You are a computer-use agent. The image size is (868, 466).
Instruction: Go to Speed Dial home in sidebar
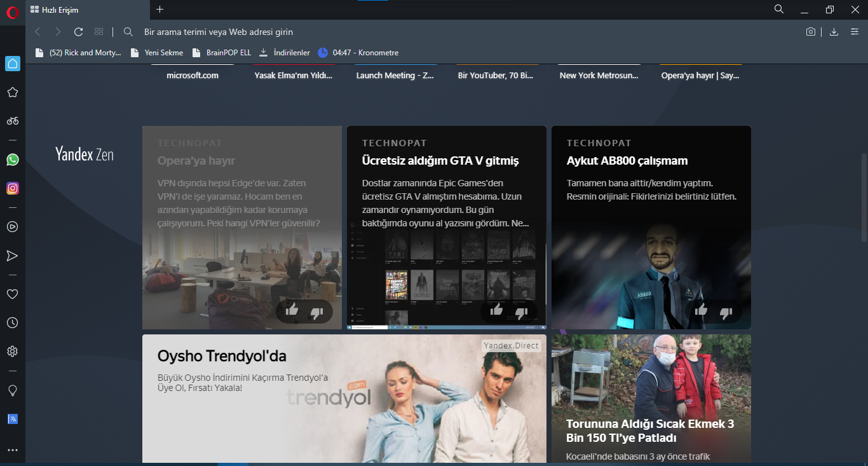coord(12,64)
